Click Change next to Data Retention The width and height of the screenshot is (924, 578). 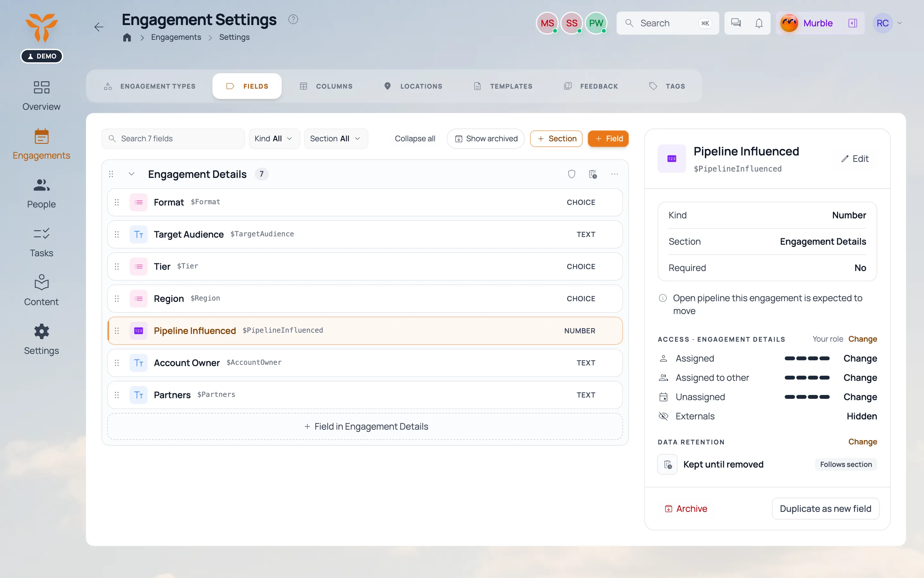862,442
